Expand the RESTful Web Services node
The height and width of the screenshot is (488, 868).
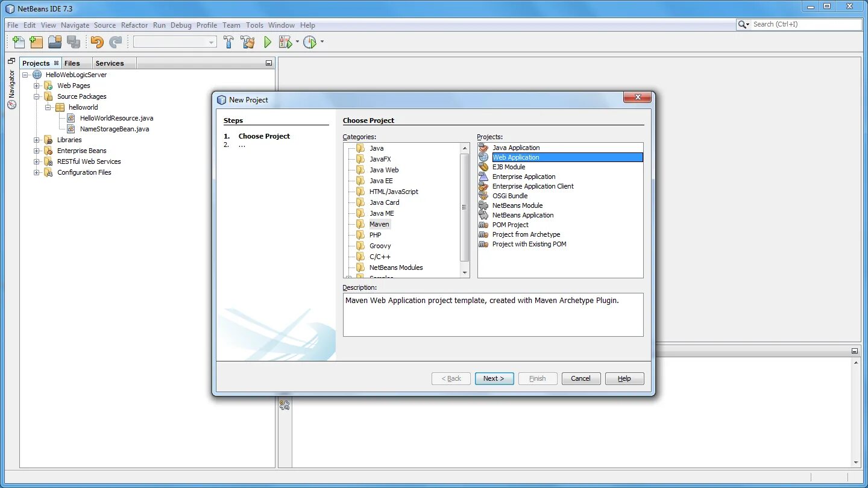pyautogui.click(x=37, y=161)
